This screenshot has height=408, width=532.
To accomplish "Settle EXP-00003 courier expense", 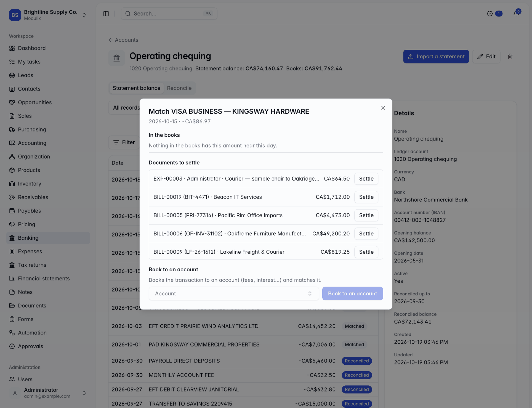I will (366, 179).
